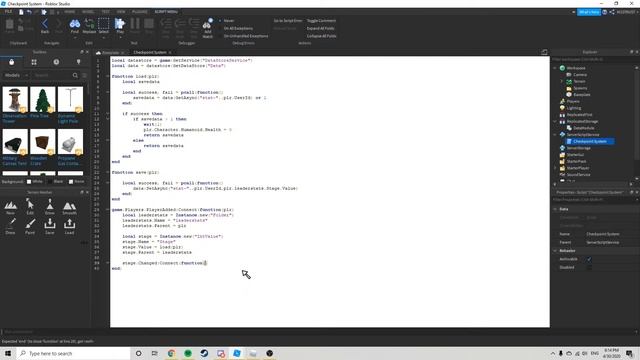Open the Windows Start menu
The height and width of the screenshot is (360, 640).
(x=8, y=353)
